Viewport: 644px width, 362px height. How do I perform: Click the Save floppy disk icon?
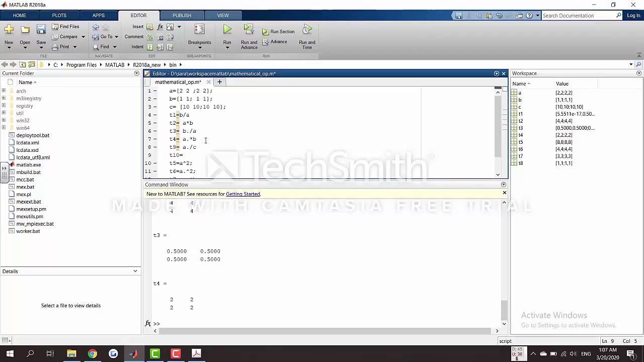pyautogui.click(x=41, y=30)
